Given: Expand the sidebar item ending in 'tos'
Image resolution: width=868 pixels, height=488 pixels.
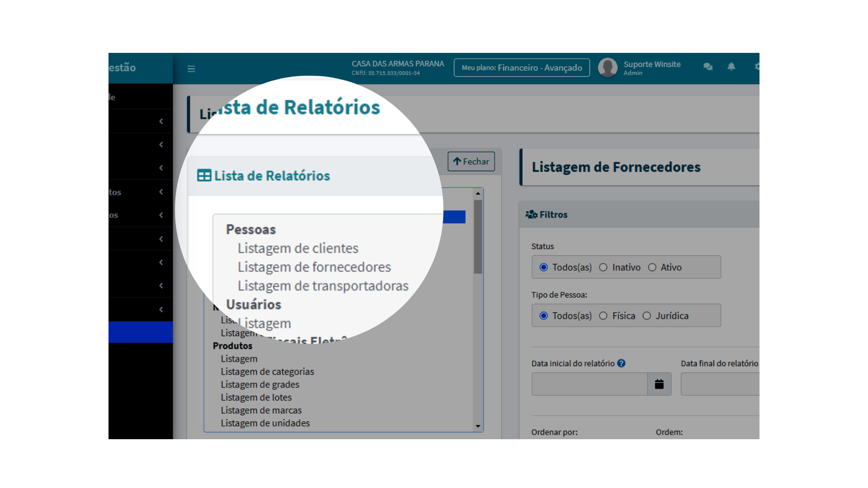Looking at the screenshot, I should pyautogui.click(x=141, y=192).
